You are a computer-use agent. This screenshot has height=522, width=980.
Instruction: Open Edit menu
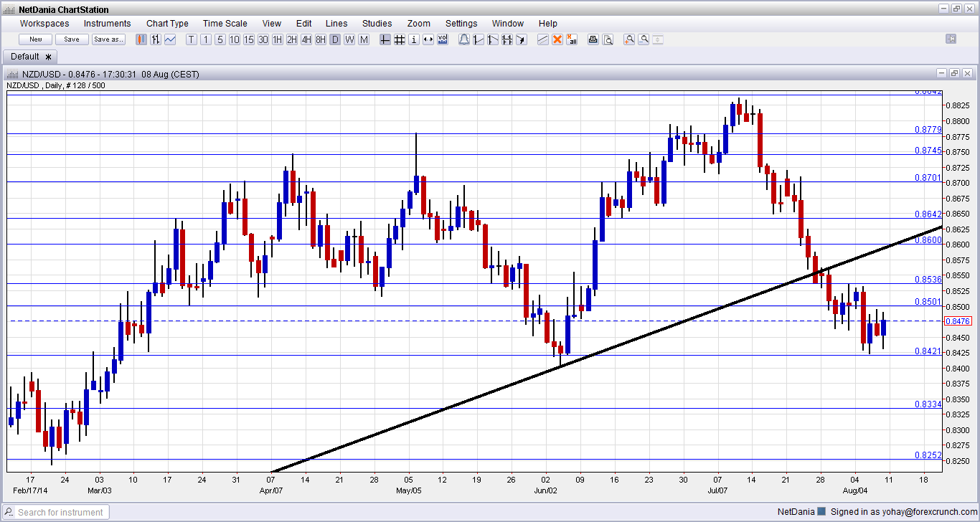[303, 24]
